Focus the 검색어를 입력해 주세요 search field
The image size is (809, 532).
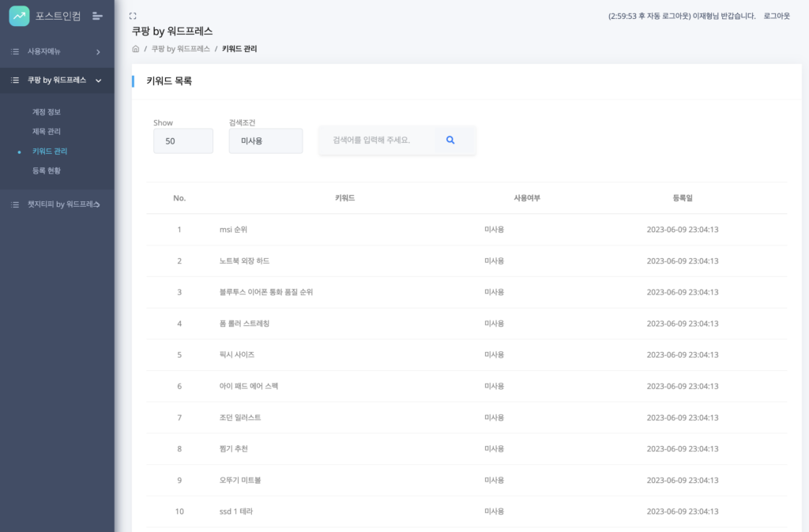click(377, 140)
